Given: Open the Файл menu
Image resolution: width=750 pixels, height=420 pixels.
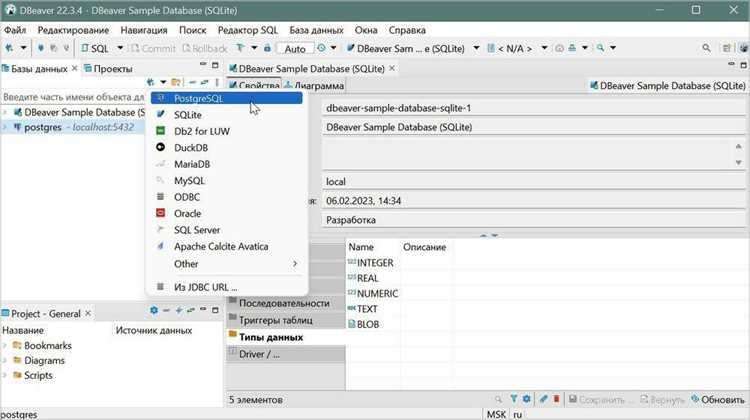Looking at the screenshot, I should tap(15, 30).
